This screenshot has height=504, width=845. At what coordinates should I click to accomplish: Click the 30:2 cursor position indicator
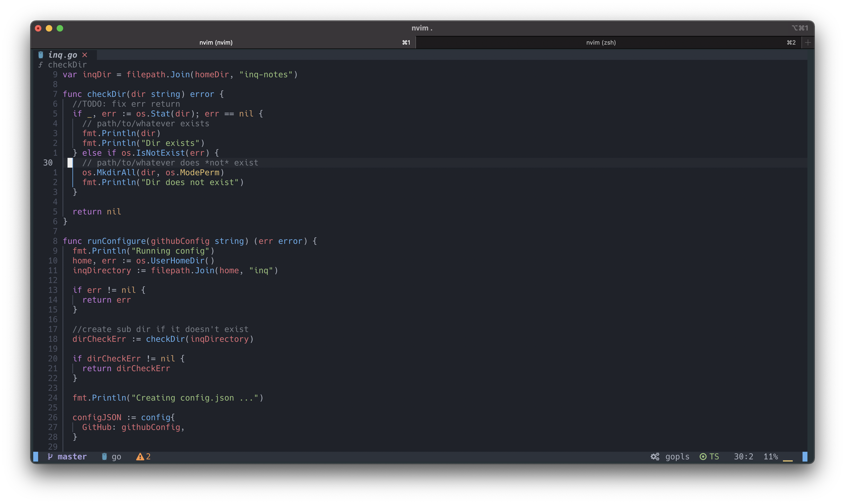[743, 456]
